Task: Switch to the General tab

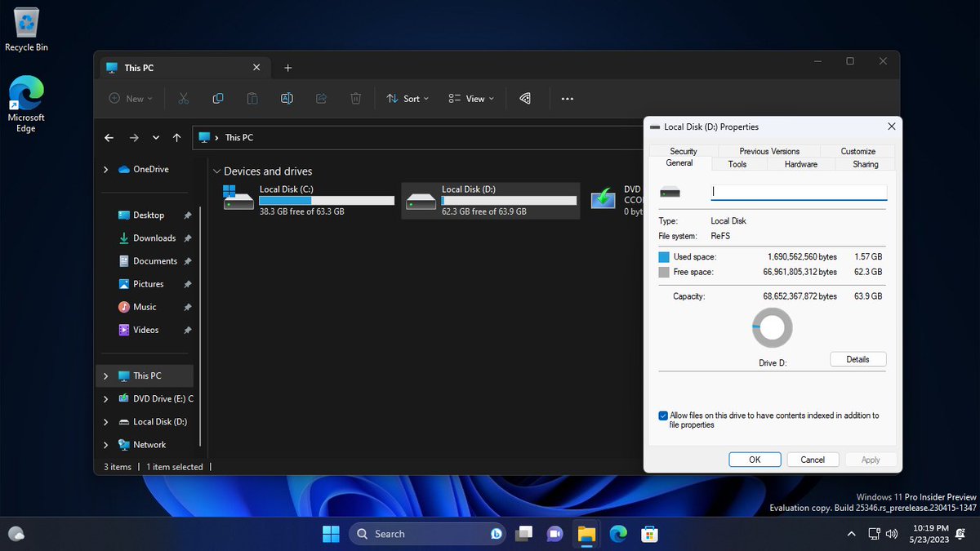Action: click(x=679, y=163)
